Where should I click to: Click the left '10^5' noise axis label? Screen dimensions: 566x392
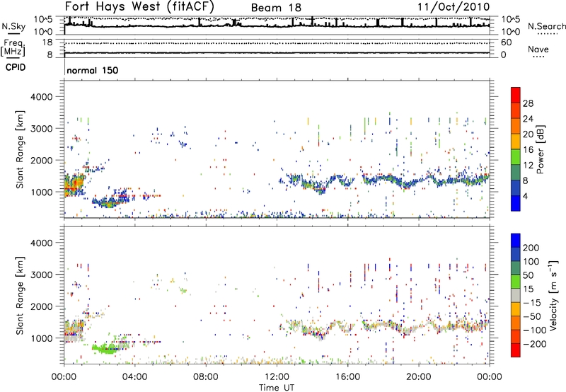tap(43, 19)
